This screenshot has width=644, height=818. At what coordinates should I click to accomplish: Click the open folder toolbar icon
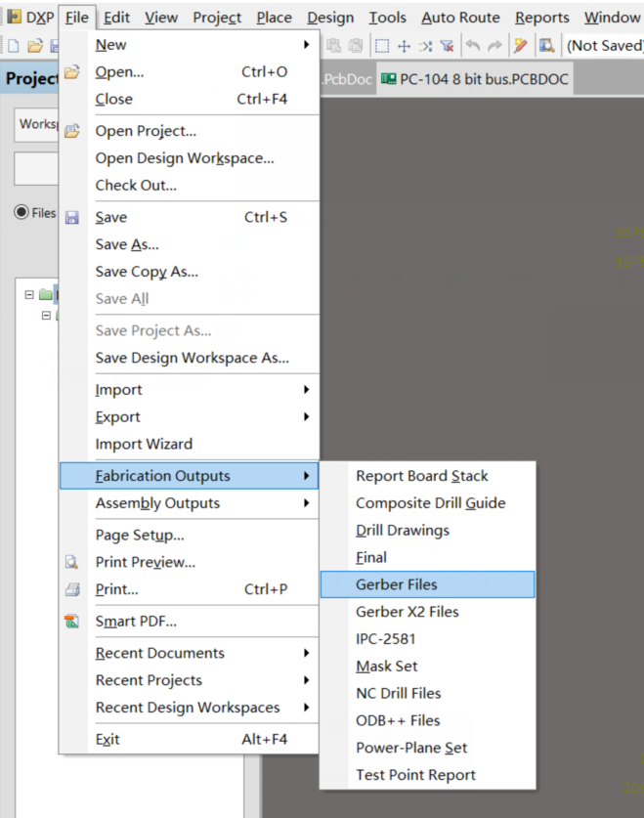click(35, 46)
